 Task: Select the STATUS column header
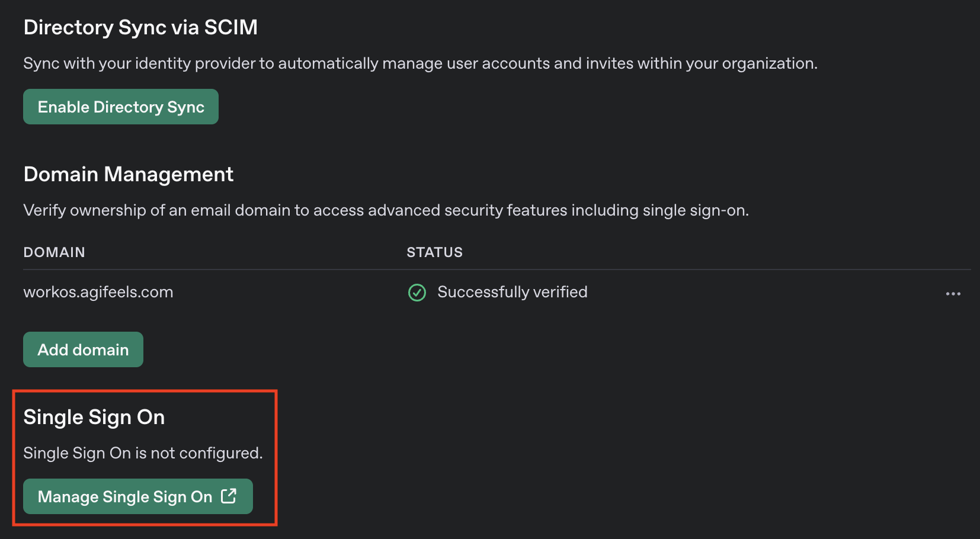pyautogui.click(x=434, y=252)
